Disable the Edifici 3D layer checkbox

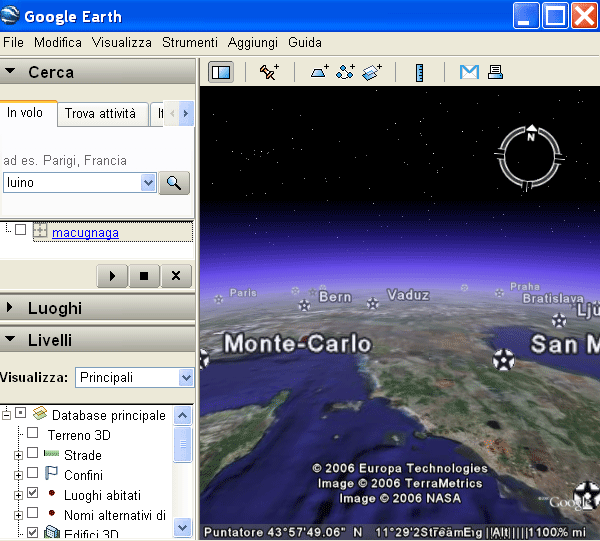click(x=33, y=532)
